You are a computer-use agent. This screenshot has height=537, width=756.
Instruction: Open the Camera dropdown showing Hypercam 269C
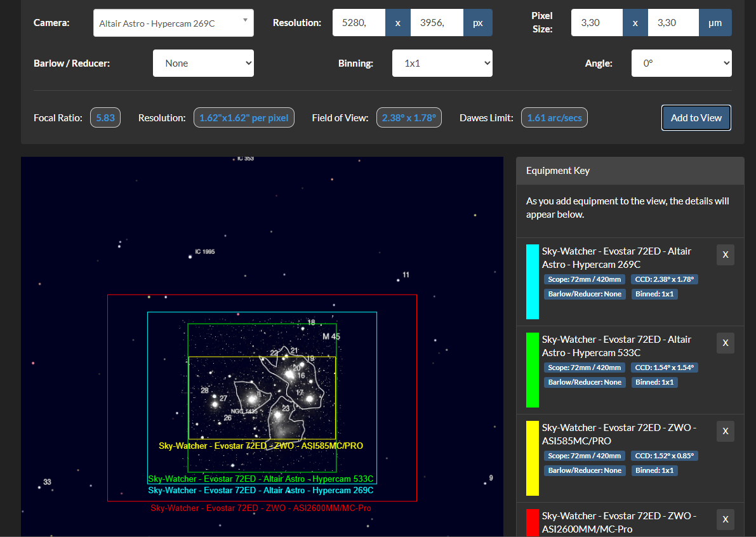tap(173, 23)
